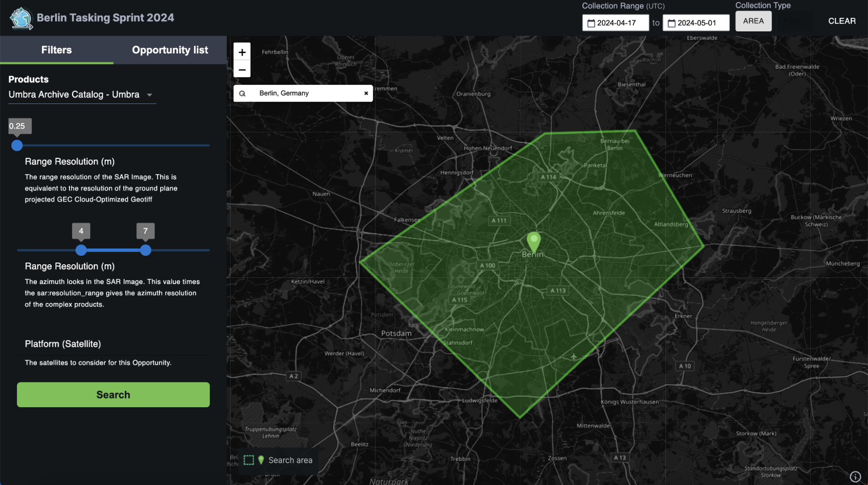
Task: Select the Filters tab
Action: [56, 50]
